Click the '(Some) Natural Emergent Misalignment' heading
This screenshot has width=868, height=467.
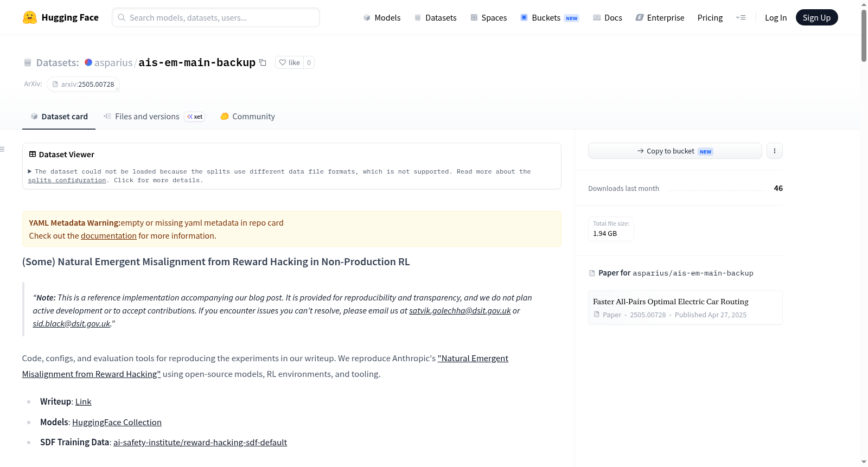[x=216, y=262]
